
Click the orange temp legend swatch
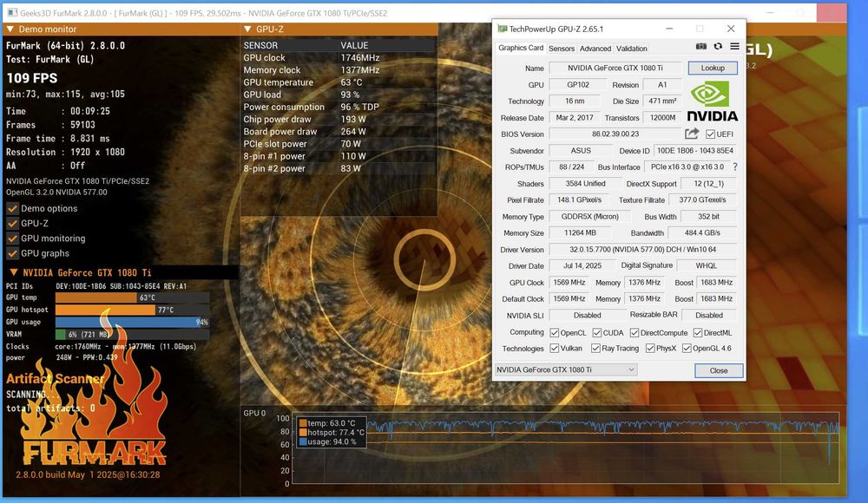pyautogui.click(x=303, y=423)
